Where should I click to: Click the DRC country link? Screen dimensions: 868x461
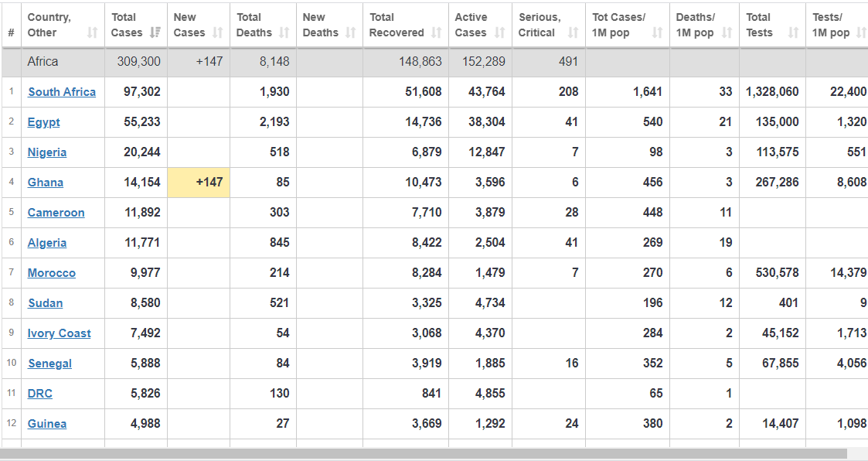40,394
